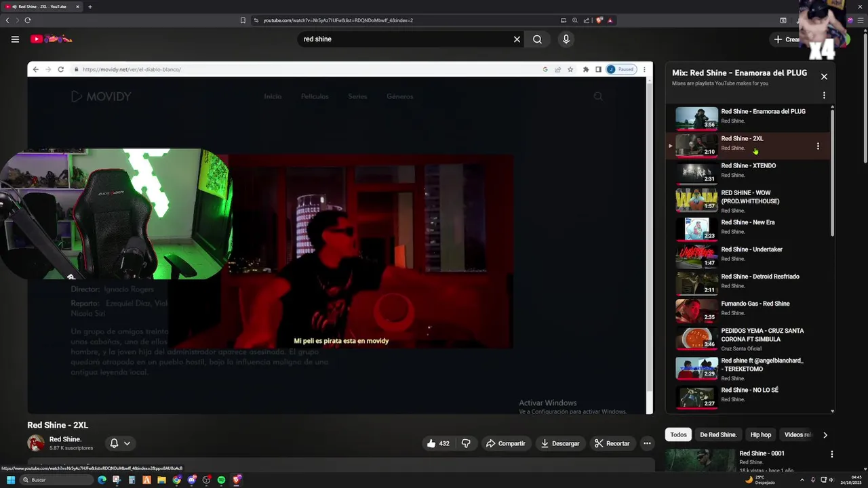The image size is (868, 488).
Task: Show more filter chips with the right arrow
Action: [825, 435]
